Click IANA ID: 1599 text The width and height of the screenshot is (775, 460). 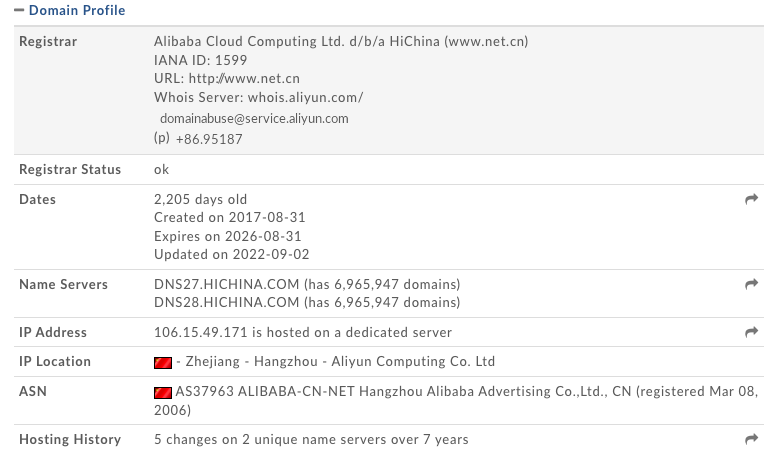click(200, 60)
